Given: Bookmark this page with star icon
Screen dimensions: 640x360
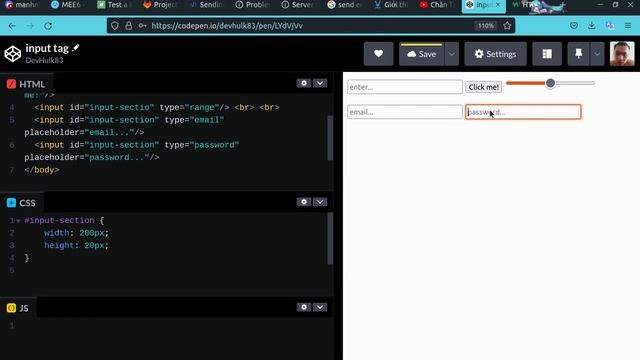Looking at the screenshot, I should 507,26.
